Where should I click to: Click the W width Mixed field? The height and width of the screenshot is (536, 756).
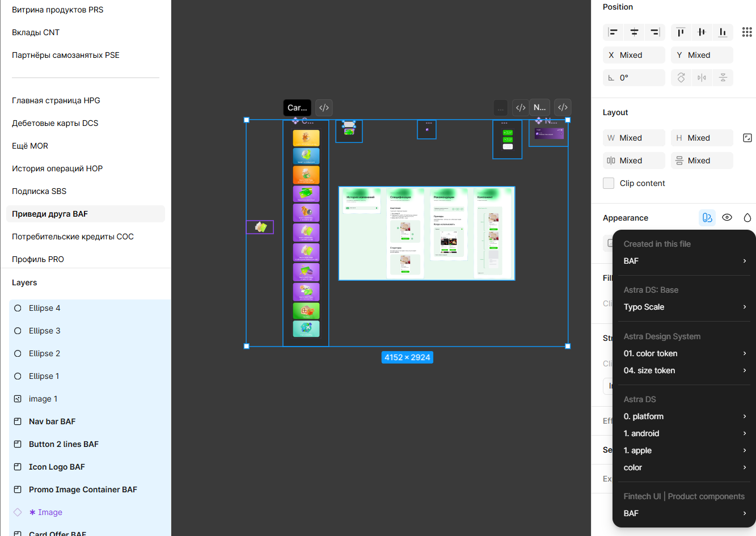point(634,138)
